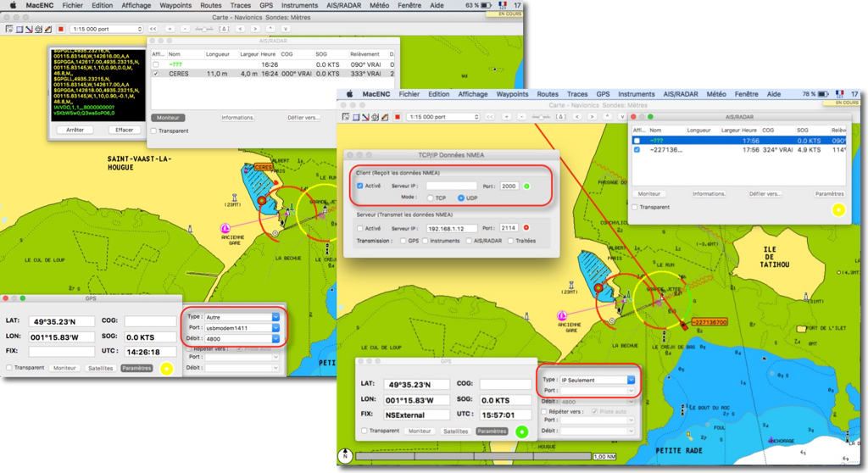Viewport: 868px width, 473px height.
Task: Click the '[Δ]' button in right window toolbar
Action: coord(561,117)
